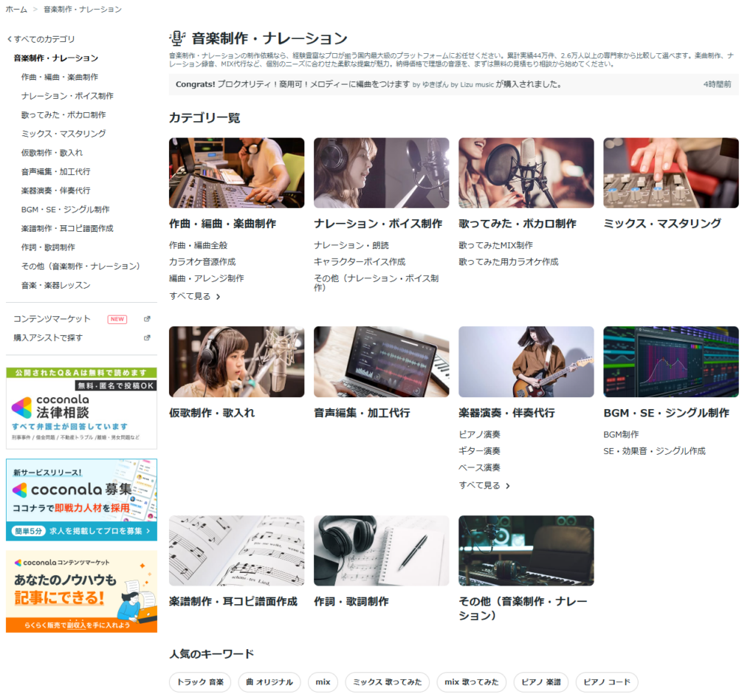This screenshot has height=700, width=756.
Task: Open the カラオケ音源作成 subcategory link
Action: tap(202, 261)
